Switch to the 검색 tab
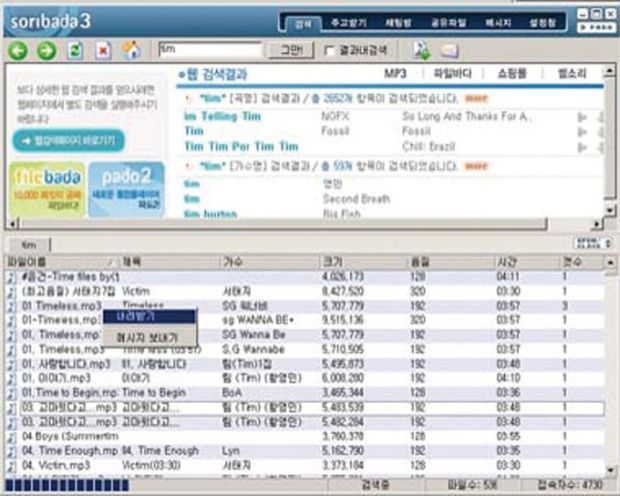This screenshot has height=496, width=620. [304, 23]
